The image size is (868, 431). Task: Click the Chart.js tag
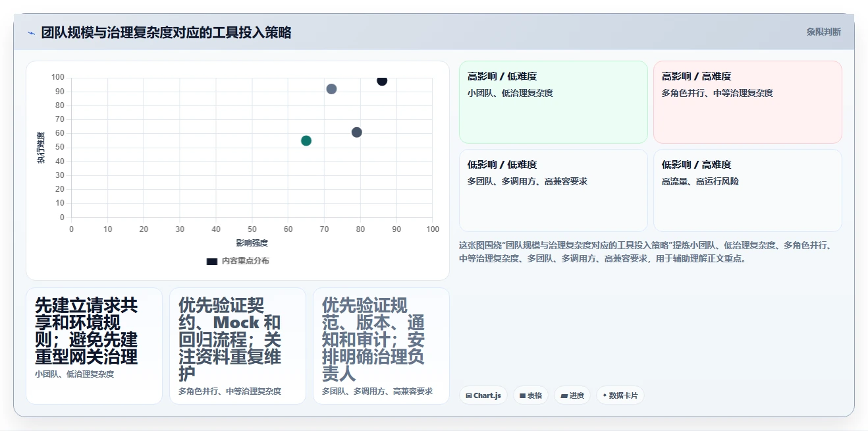[x=483, y=395]
